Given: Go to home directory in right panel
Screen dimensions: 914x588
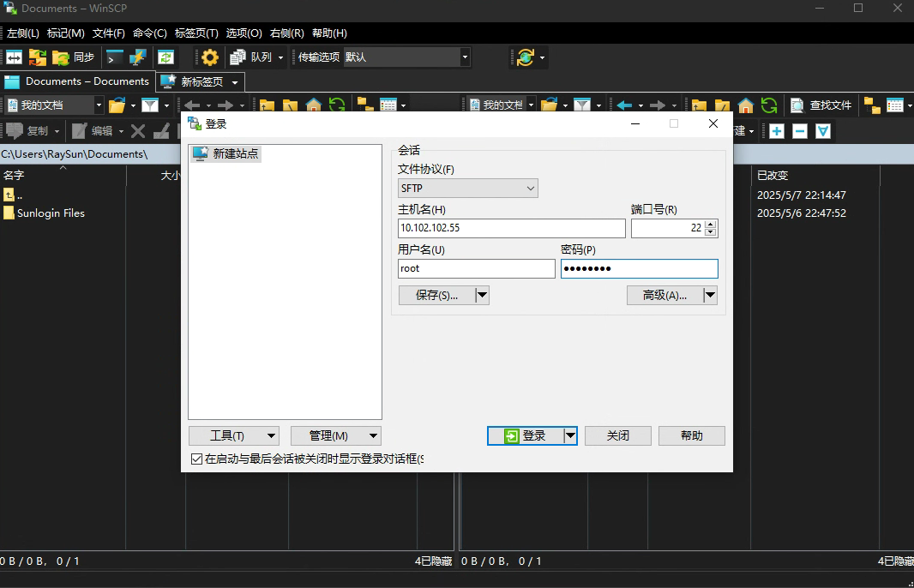Looking at the screenshot, I should [746, 105].
